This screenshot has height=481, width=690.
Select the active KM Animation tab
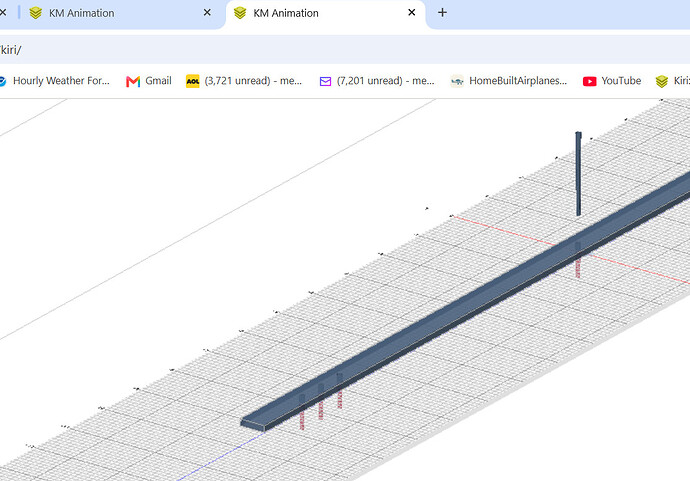pos(326,13)
